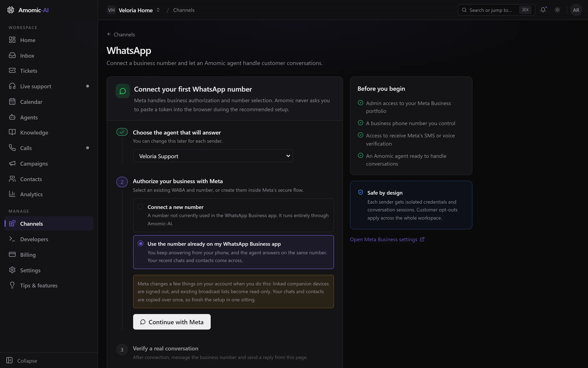The width and height of the screenshot is (588, 368).
Task: Open the Developers terminal icon
Action: [x=12, y=239]
